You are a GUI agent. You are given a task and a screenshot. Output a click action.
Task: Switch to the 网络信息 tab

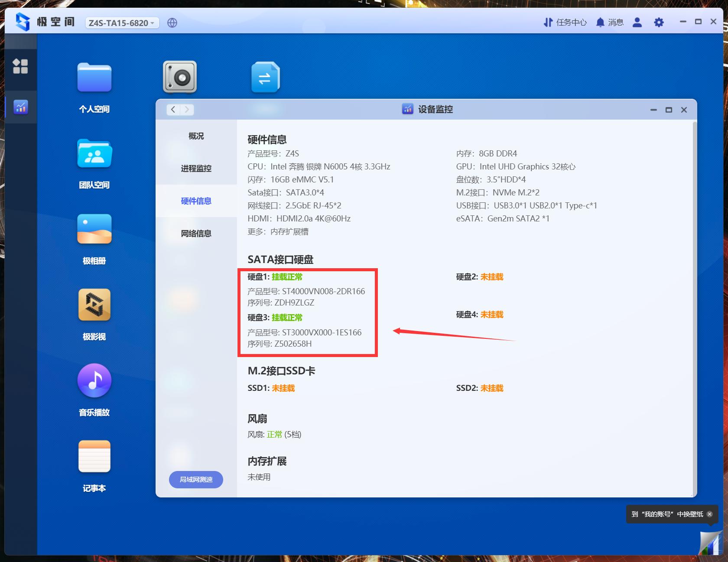pos(196,233)
